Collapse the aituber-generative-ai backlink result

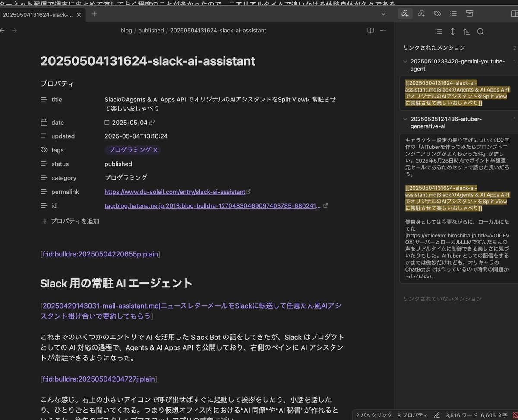point(404,119)
